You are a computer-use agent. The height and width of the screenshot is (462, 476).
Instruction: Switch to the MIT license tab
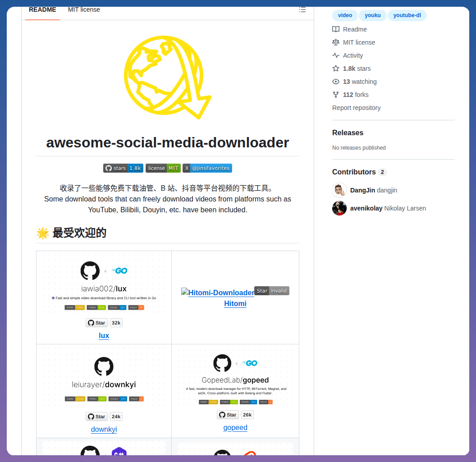pyautogui.click(x=84, y=10)
